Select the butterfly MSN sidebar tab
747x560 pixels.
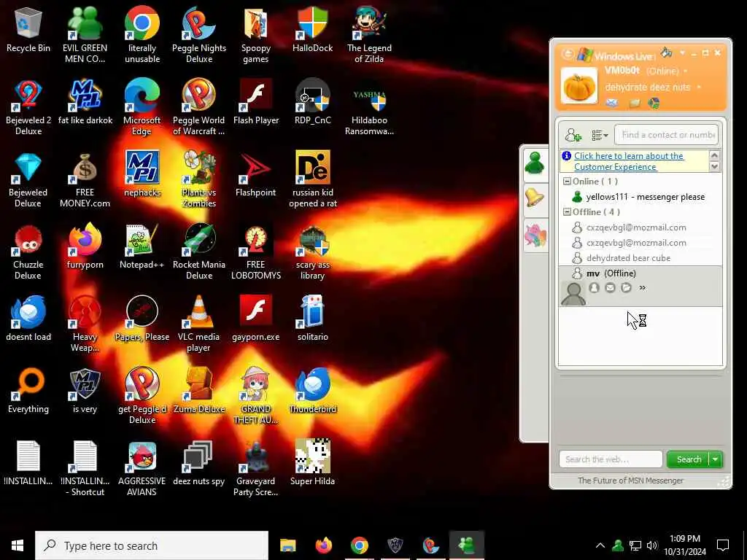coord(535,236)
